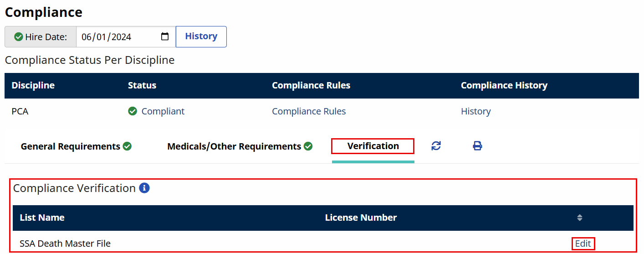Click the sort arrows in verification table
Viewport: 644px width, 254px height.
(x=579, y=218)
